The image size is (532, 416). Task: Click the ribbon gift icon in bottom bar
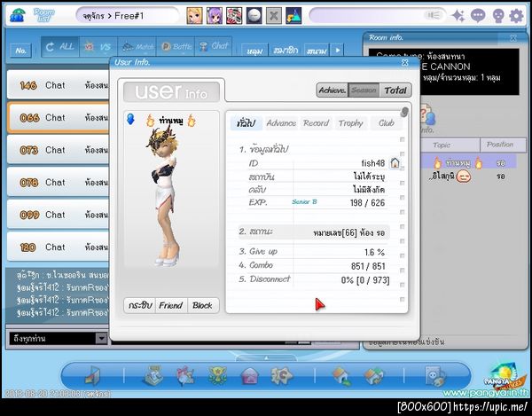click(x=185, y=376)
